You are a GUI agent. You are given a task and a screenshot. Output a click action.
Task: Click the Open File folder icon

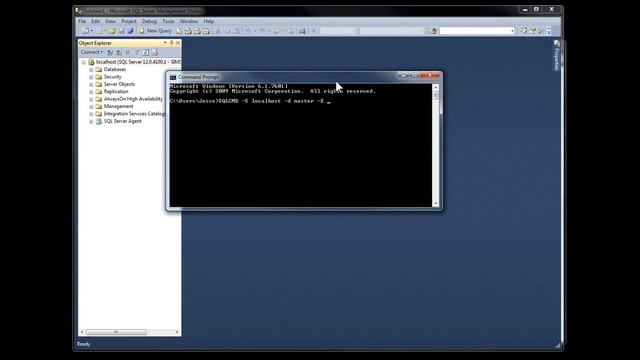112,31
